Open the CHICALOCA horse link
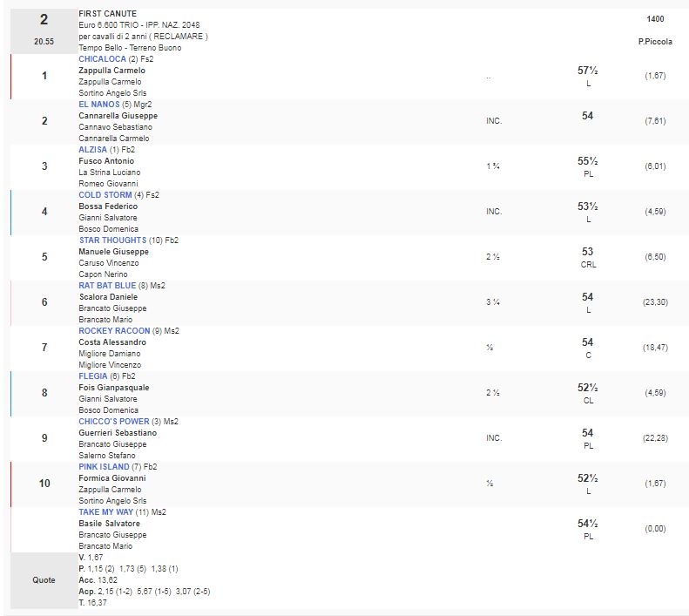The image size is (689, 616). point(102,59)
